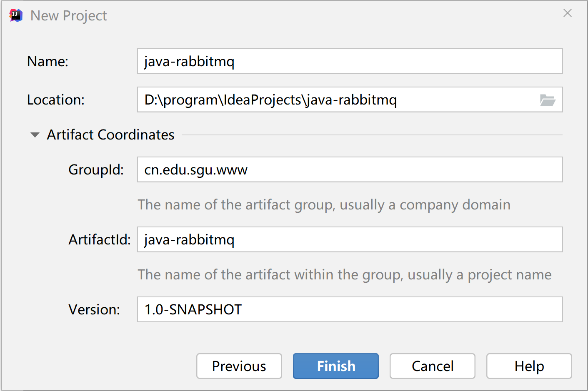
Task: Select the Version field with 1.0-SNAPSHOT
Action: click(292, 309)
